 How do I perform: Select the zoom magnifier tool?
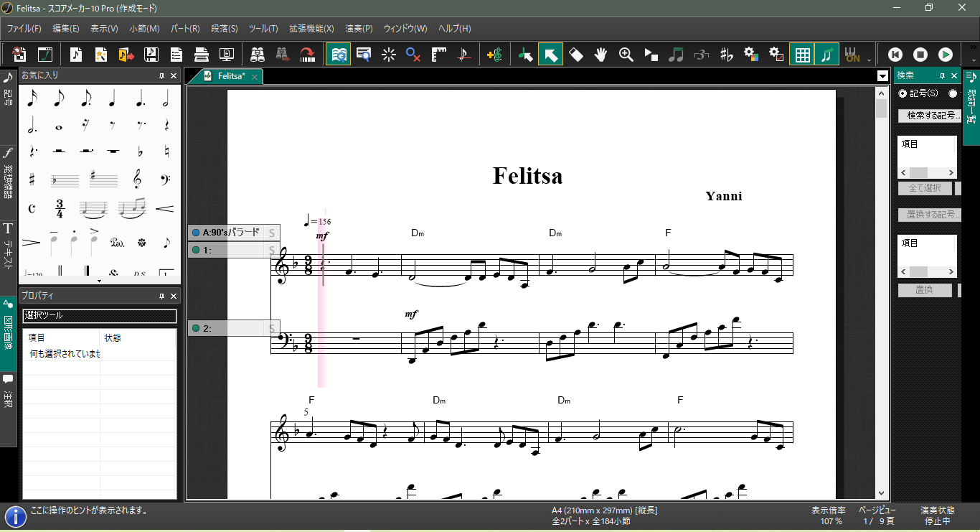coord(626,55)
